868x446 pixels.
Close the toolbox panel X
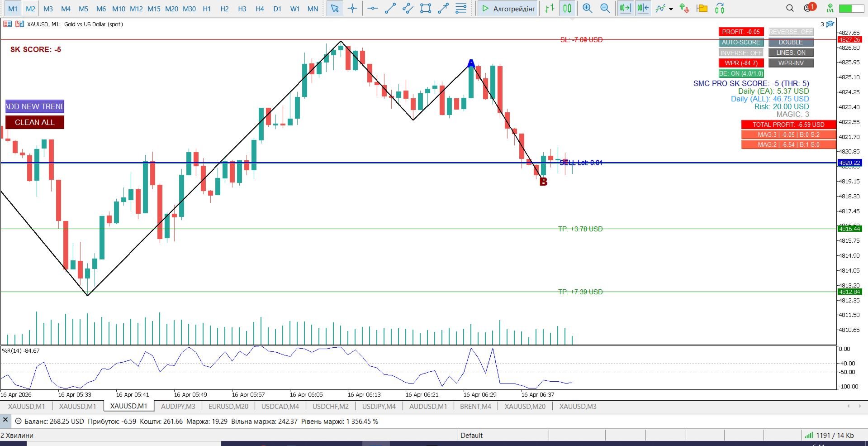coord(5,420)
